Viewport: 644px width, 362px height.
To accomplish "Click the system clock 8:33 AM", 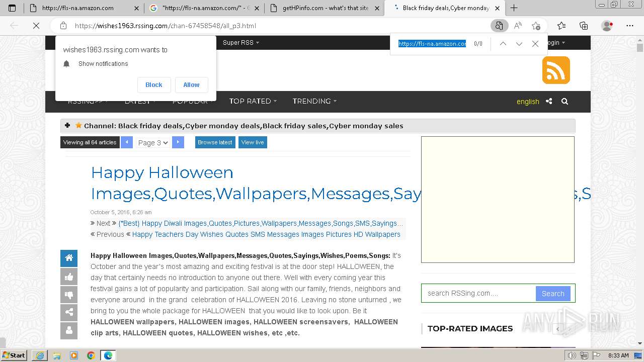I will point(618,355).
